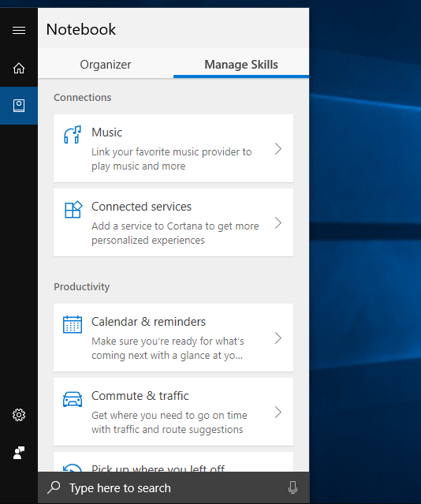Open the Music skill title
This screenshot has height=504, width=421.
click(x=107, y=133)
